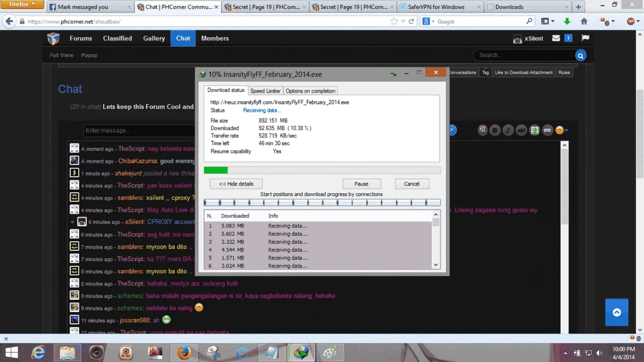Open the alerts flag icon
644x362 pixels.
point(585,38)
